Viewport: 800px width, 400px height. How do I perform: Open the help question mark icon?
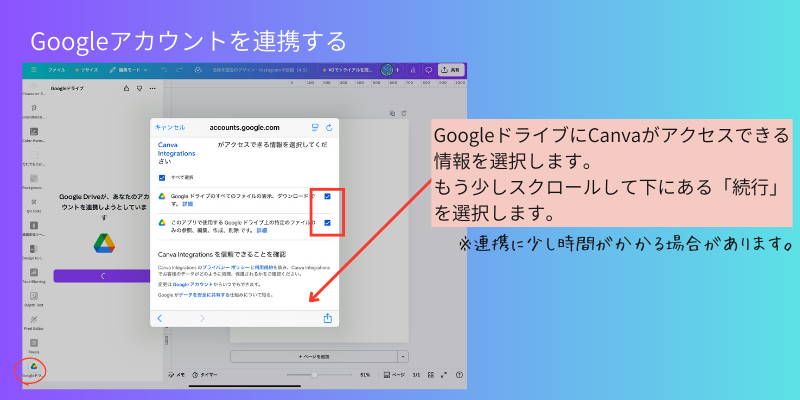click(458, 374)
